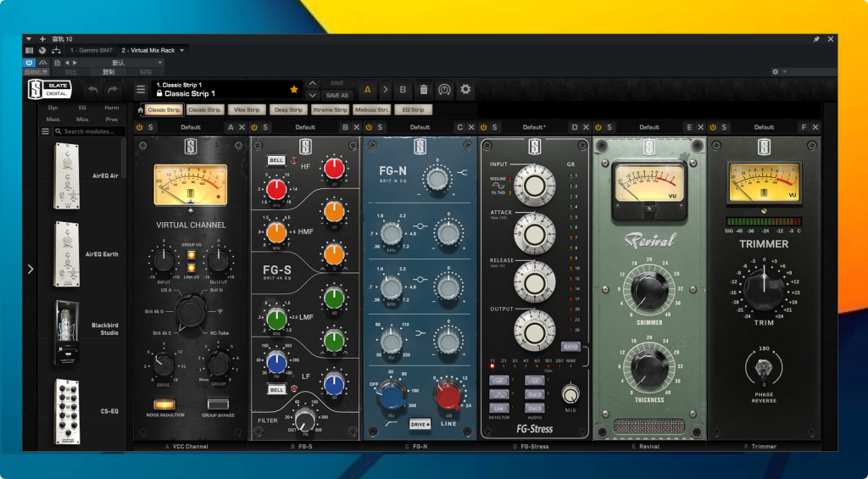Click the Dist 2 button on FG-Stress

534,394
